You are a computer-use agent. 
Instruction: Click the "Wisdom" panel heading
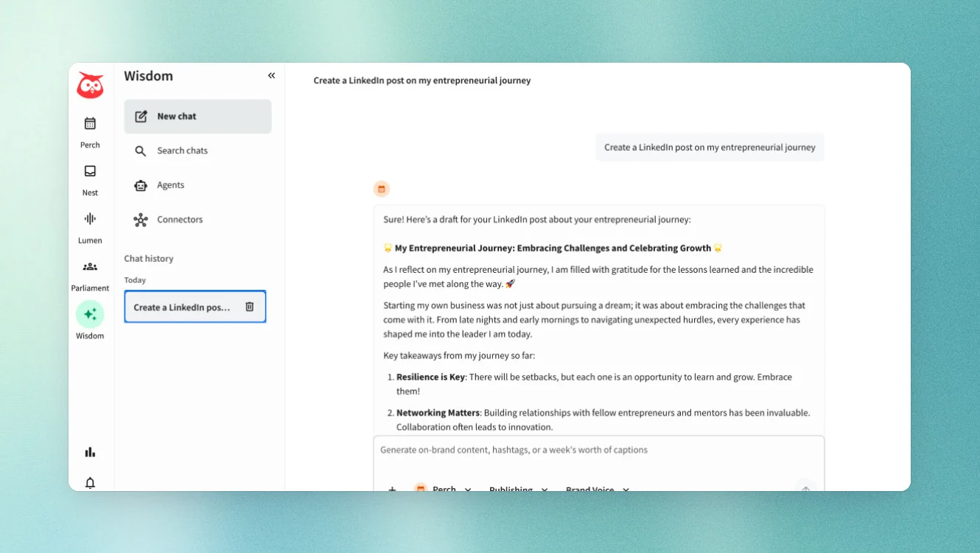tap(148, 76)
